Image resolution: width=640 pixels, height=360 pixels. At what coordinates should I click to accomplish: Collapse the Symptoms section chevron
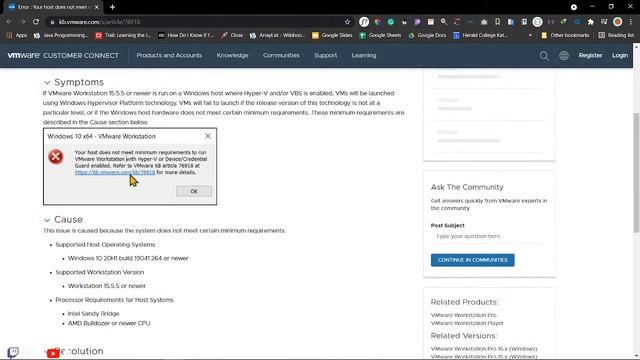(x=47, y=83)
